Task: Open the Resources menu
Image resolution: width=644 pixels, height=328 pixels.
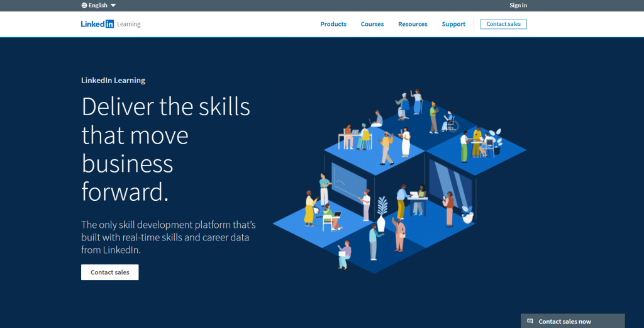Action: [x=413, y=25]
